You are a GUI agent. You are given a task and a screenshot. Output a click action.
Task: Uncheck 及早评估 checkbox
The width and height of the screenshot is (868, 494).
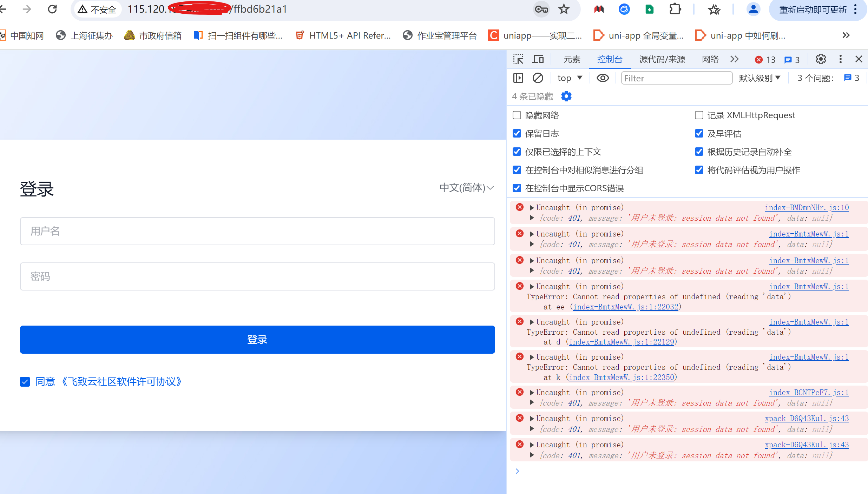coord(699,133)
